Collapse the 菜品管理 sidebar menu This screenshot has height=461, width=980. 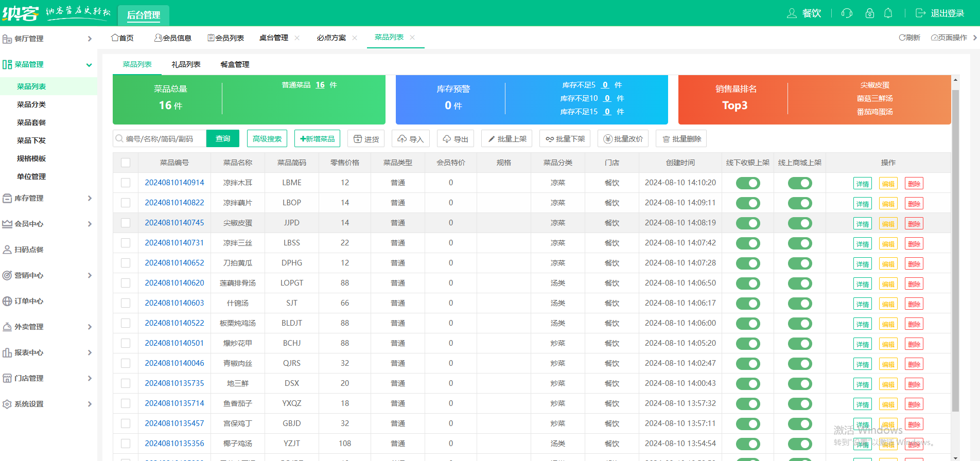tap(48, 64)
